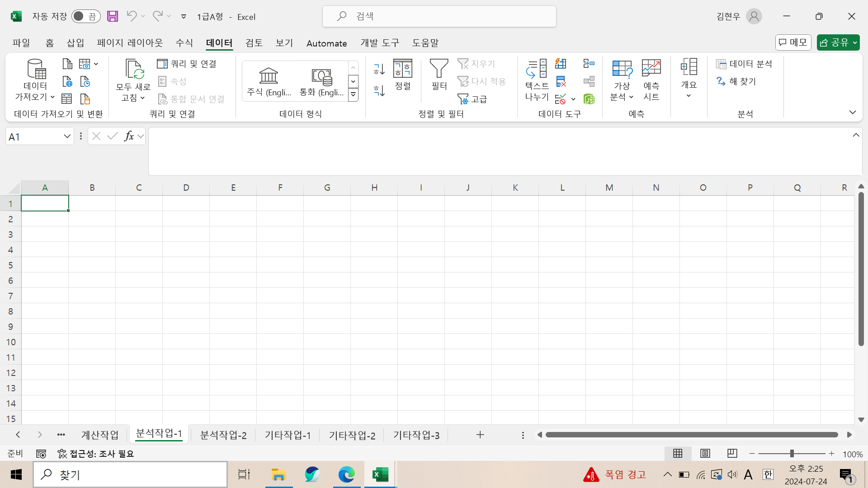Collapse the ribbon with chevron
This screenshot has height=488, width=868.
tap(852, 113)
